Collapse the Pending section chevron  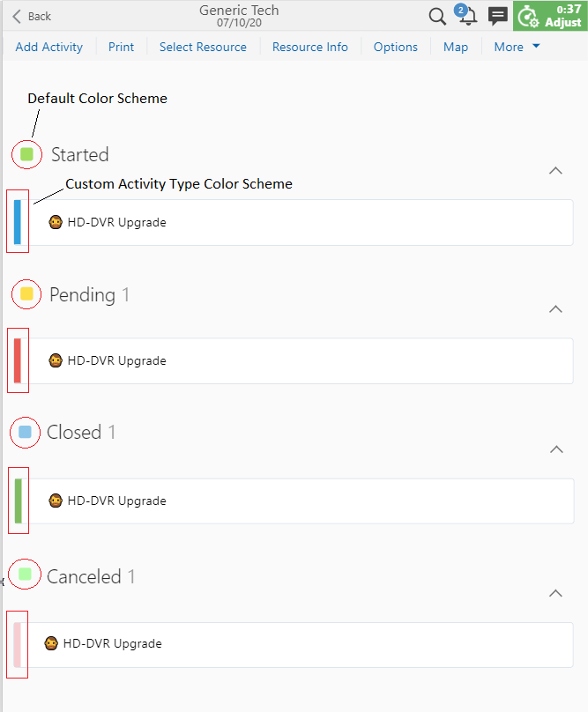point(555,309)
